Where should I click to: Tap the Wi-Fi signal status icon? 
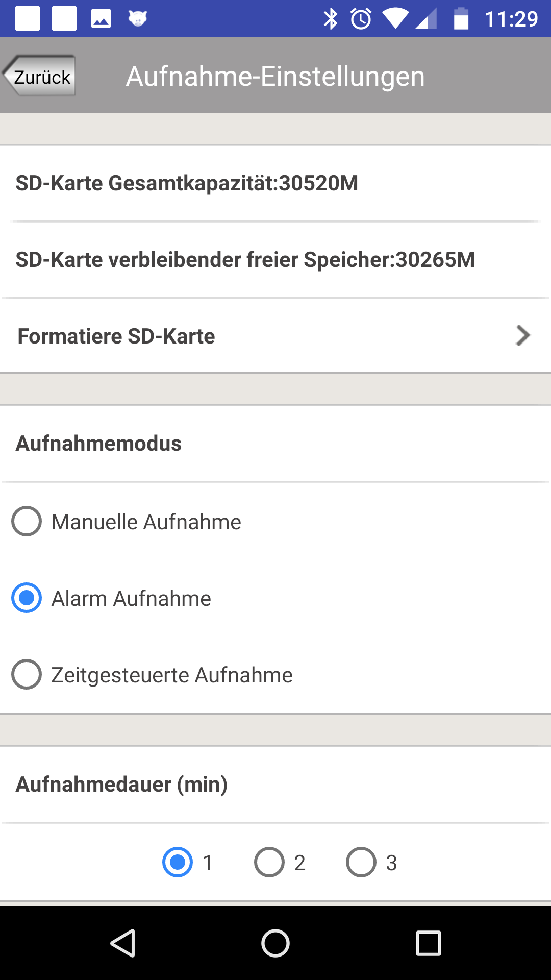(395, 19)
